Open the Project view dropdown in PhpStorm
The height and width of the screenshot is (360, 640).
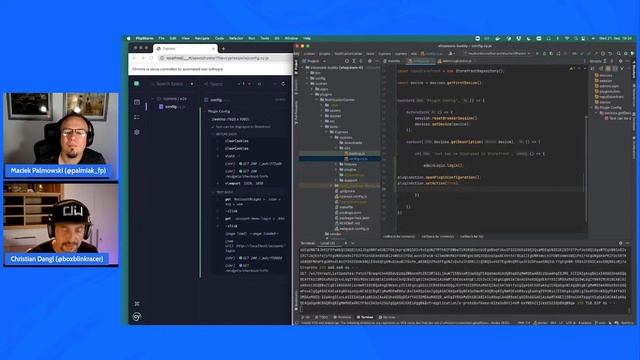click(x=315, y=61)
